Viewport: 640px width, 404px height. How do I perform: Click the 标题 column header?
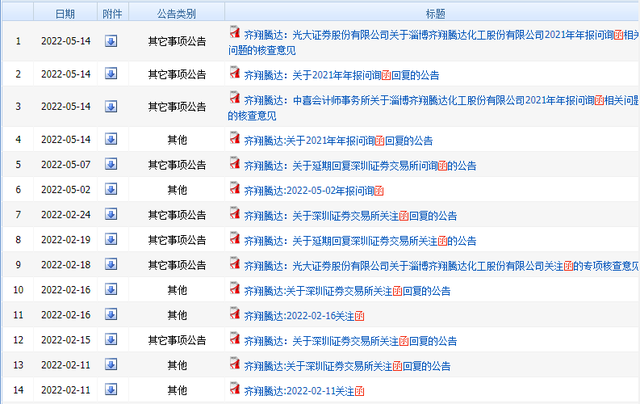click(x=435, y=14)
